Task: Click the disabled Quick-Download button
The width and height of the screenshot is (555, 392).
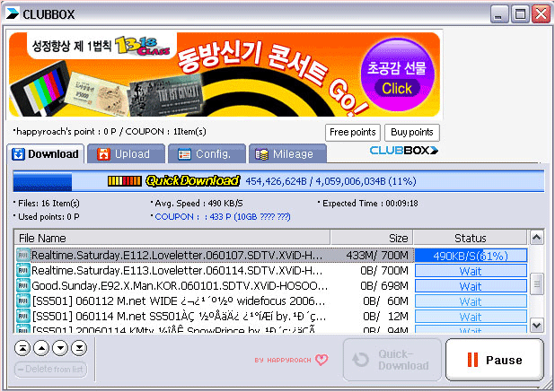Action: pyautogui.click(x=392, y=360)
